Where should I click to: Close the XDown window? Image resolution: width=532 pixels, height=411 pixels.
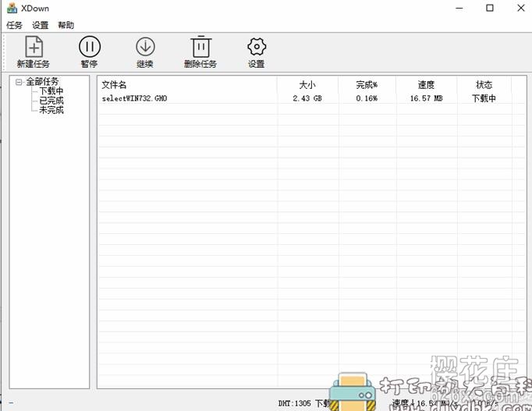click(521, 8)
